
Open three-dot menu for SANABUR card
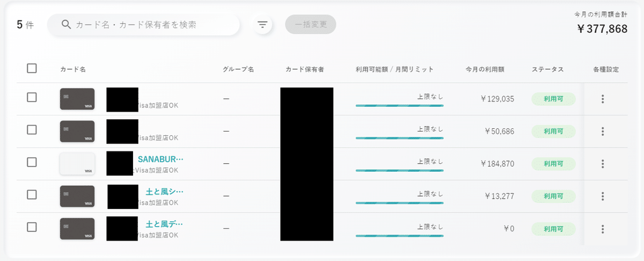[x=603, y=164]
